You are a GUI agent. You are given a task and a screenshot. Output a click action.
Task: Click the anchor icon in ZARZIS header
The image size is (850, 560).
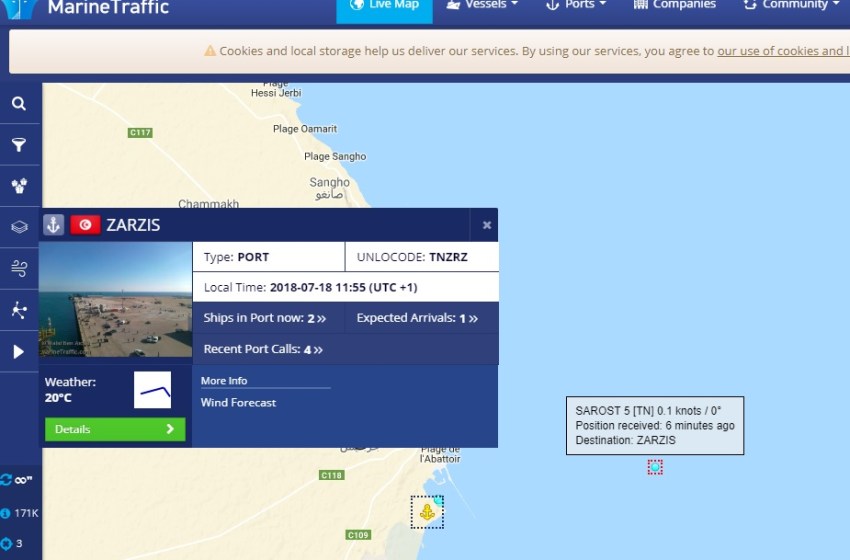(54, 224)
